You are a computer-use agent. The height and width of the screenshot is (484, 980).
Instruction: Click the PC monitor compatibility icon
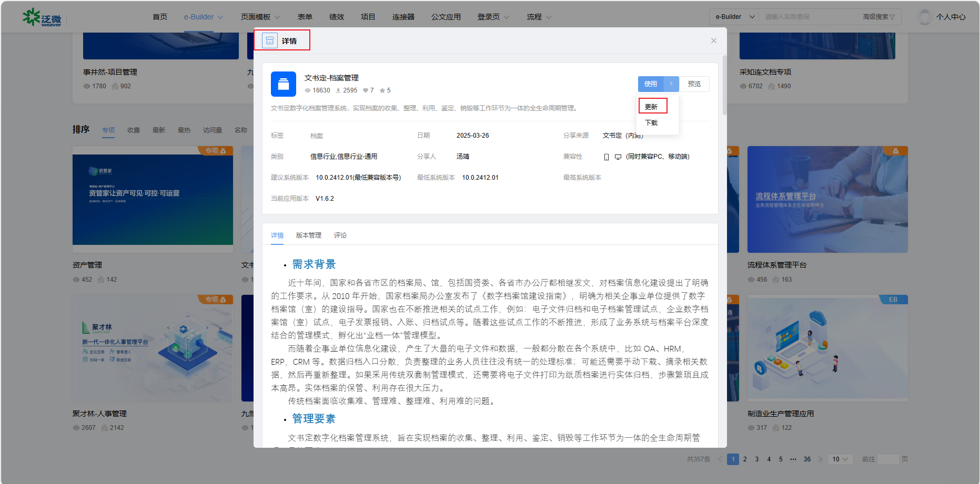point(618,157)
